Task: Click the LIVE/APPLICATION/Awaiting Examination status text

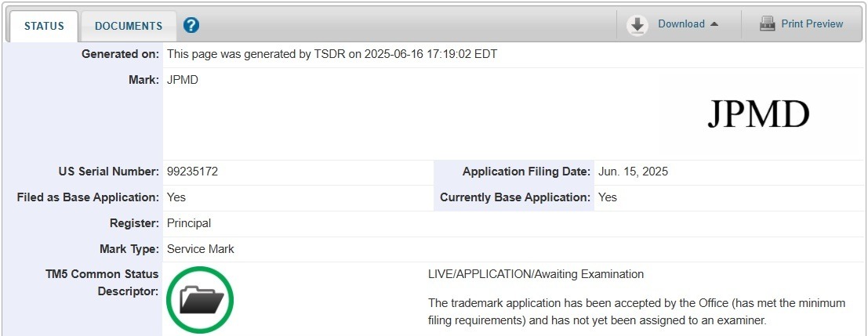Action: click(536, 274)
